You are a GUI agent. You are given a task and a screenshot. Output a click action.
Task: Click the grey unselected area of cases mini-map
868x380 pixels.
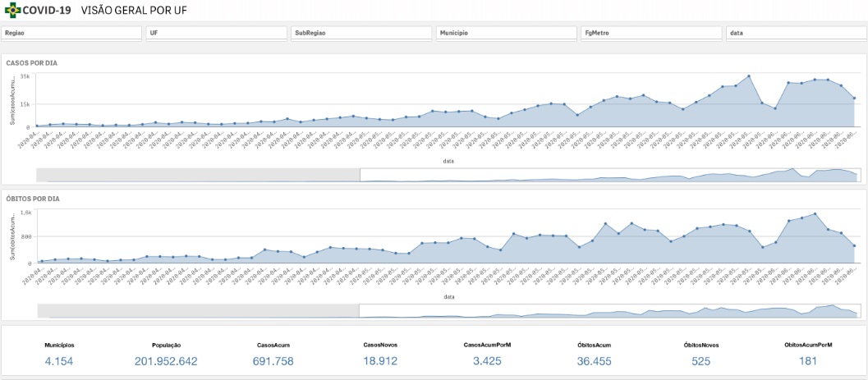pos(197,174)
